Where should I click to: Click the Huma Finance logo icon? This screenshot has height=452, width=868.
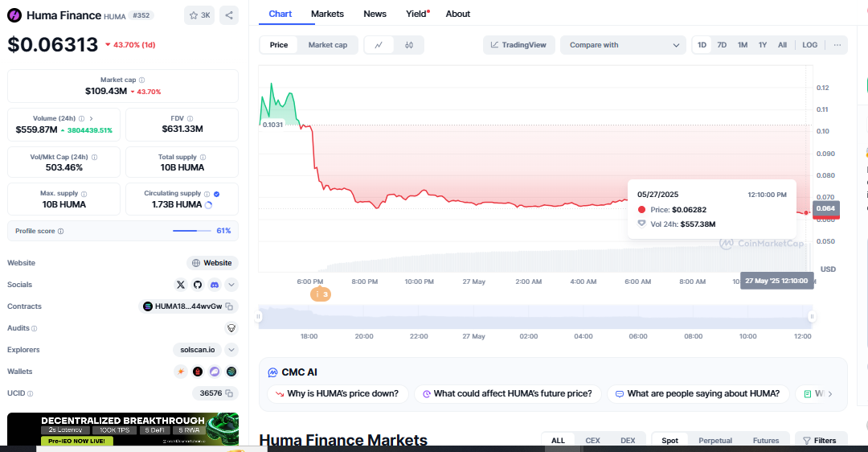point(14,15)
